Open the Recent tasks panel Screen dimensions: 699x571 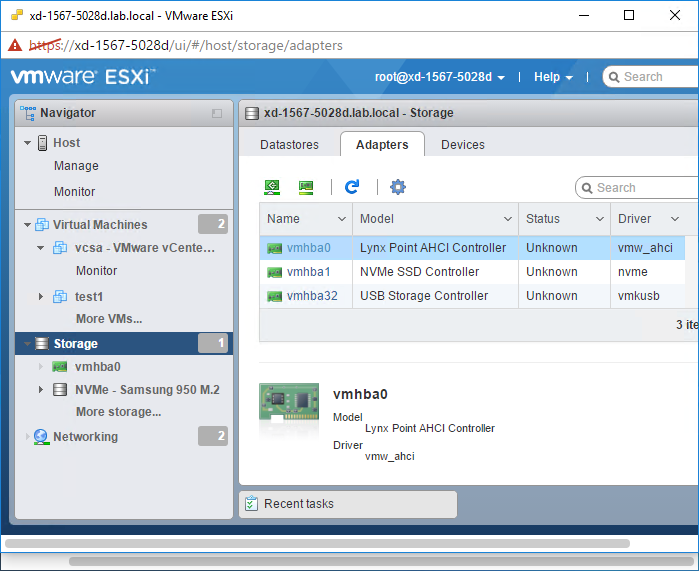click(x=348, y=505)
